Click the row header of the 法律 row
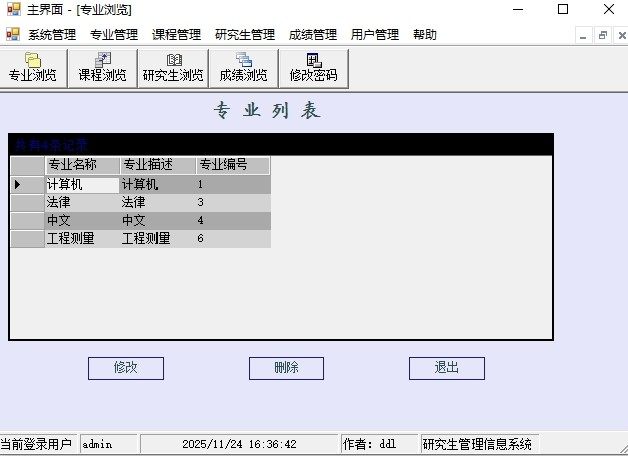Image resolution: width=628 pixels, height=456 pixels. (x=27, y=203)
